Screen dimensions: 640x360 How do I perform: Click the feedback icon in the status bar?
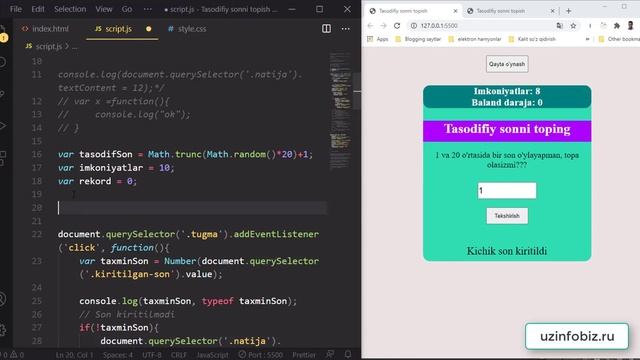point(330,354)
